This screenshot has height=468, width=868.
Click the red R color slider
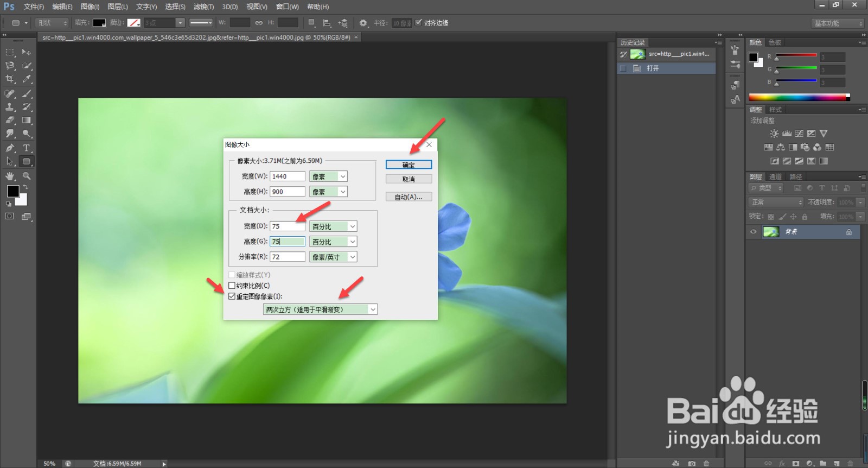click(796, 55)
